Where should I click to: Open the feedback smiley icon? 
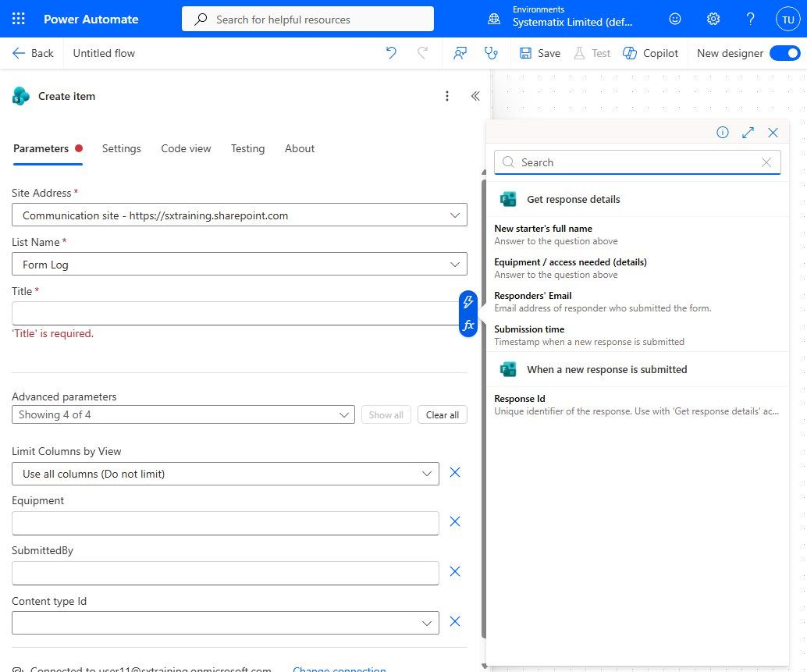click(675, 19)
